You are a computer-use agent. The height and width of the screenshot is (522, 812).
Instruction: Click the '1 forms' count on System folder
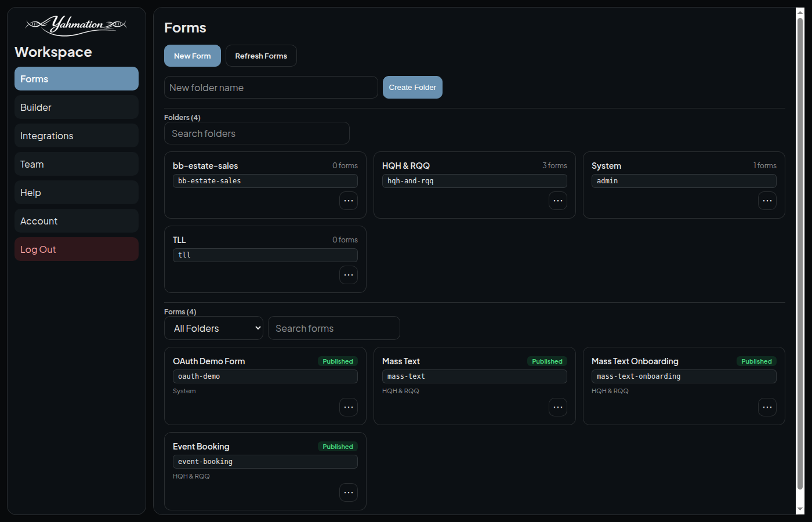tap(765, 166)
